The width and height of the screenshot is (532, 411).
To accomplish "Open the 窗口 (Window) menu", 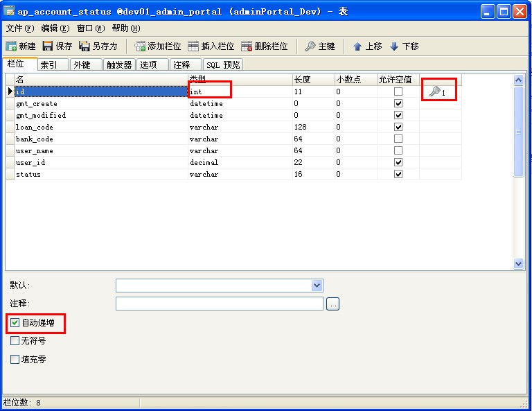I will [91, 28].
